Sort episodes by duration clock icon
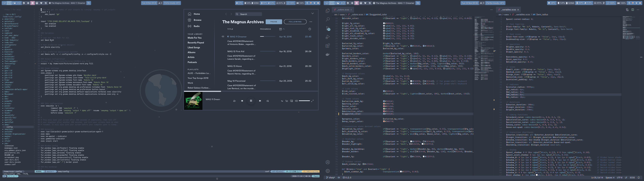Viewport: 644px width, 181px height. (309, 29)
